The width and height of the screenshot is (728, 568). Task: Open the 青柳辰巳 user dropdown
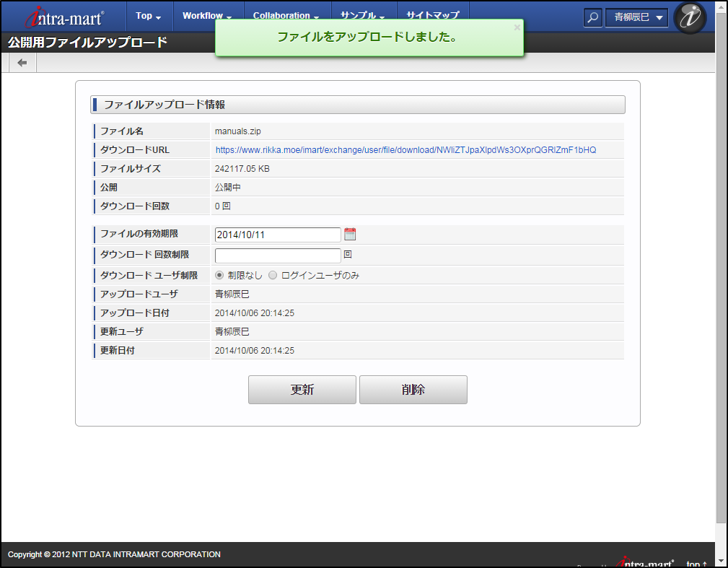click(x=636, y=17)
